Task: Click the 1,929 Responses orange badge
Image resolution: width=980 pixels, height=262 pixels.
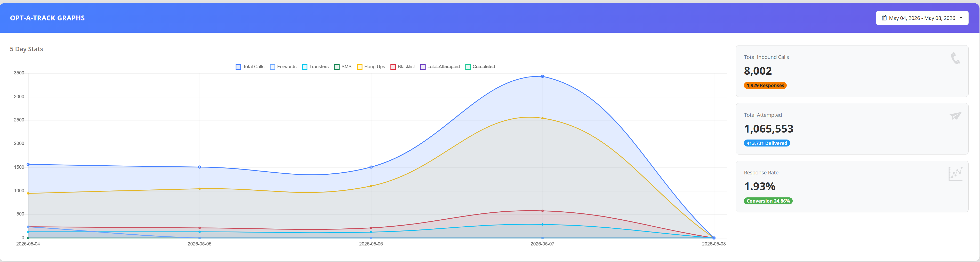Action: click(765, 85)
